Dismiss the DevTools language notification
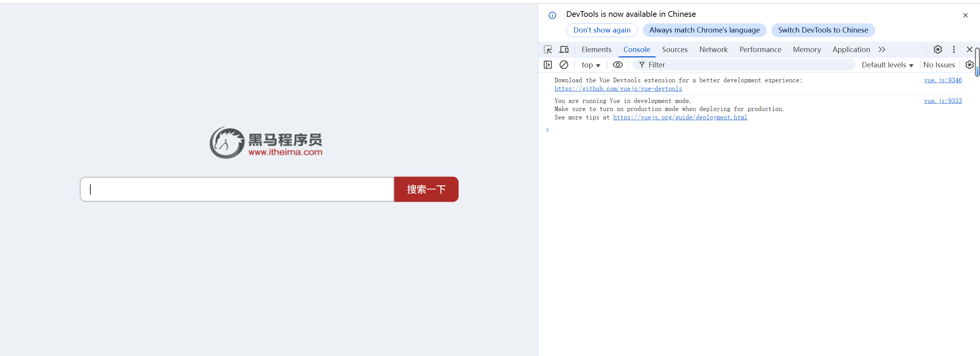Viewport: 980px width, 356px height. (x=965, y=15)
